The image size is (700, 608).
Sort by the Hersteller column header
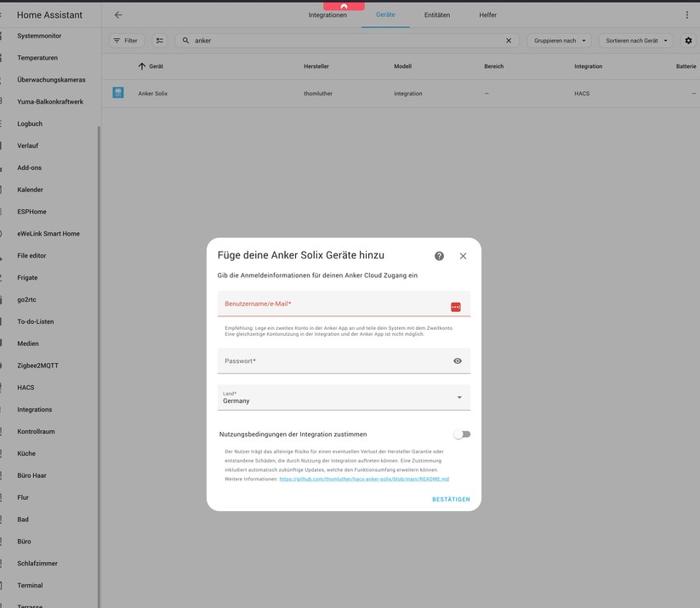pos(316,66)
